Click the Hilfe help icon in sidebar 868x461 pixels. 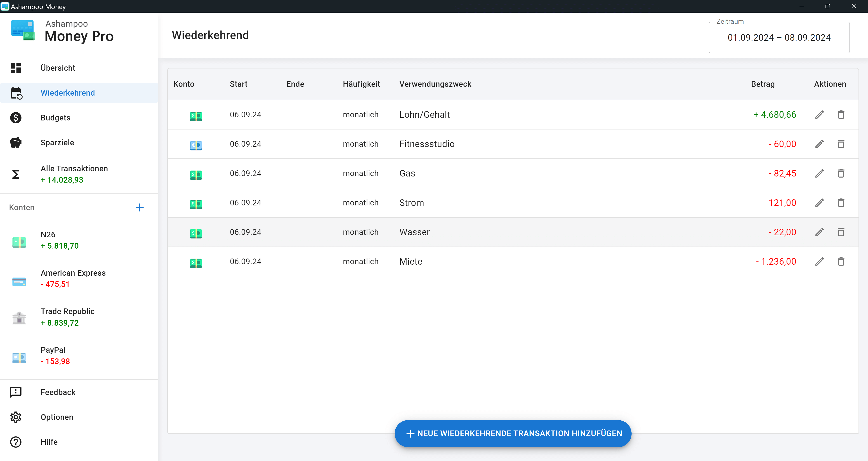click(x=16, y=442)
